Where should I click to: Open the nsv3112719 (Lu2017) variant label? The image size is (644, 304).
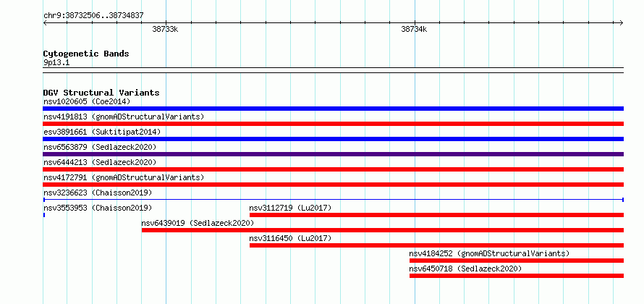(x=290, y=208)
